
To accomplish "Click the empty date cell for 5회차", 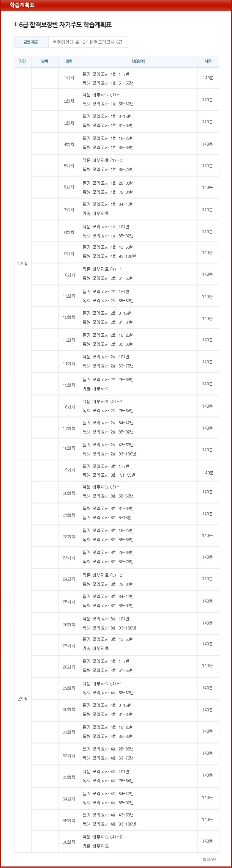I will coord(45,165).
